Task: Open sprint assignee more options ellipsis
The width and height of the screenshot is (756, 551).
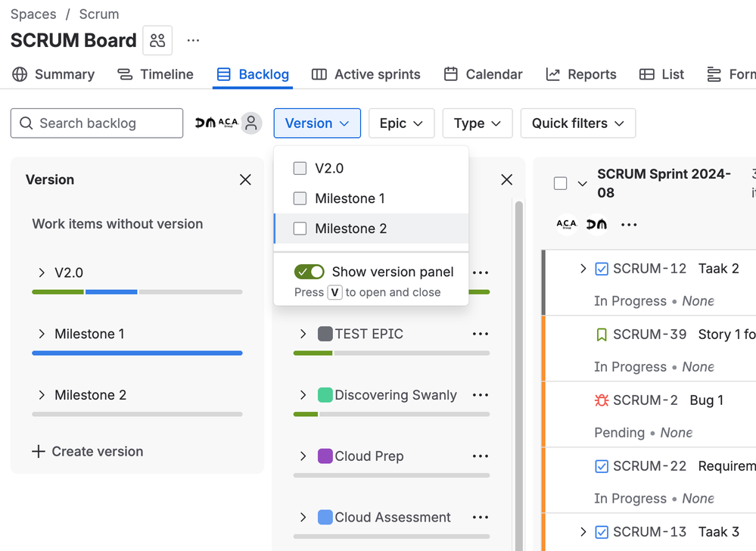Action: coord(628,225)
